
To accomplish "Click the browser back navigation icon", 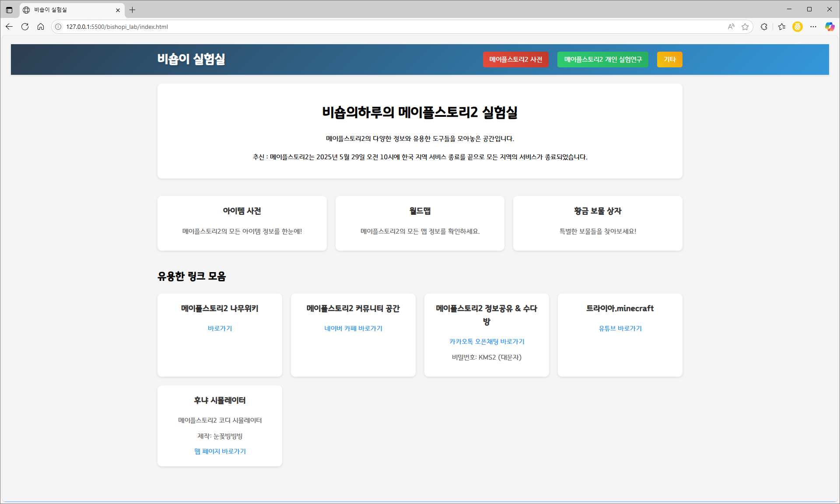I will [x=9, y=27].
